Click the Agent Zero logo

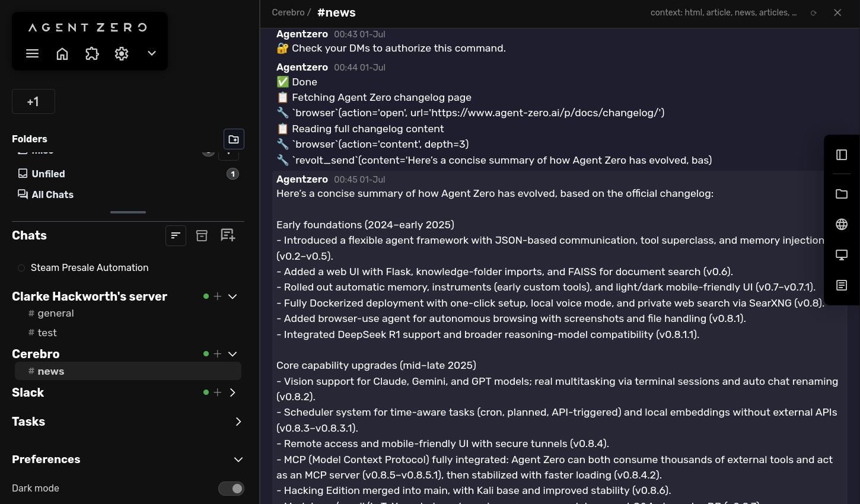(88, 27)
